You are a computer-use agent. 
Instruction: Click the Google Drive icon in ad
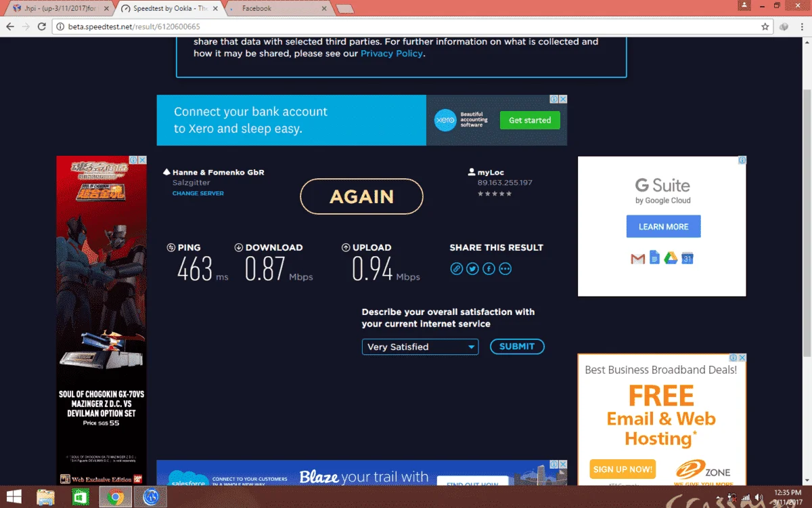pyautogui.click(x=671, y=257)
